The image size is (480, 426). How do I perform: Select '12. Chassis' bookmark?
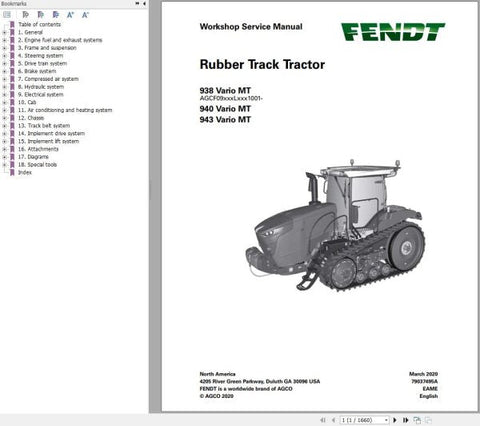tap(31, 118)
